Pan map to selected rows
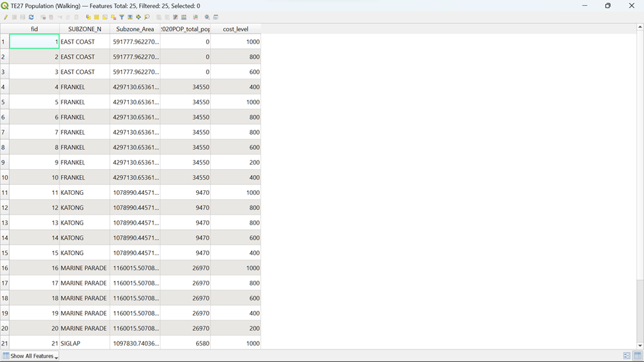 click(139, 17)
